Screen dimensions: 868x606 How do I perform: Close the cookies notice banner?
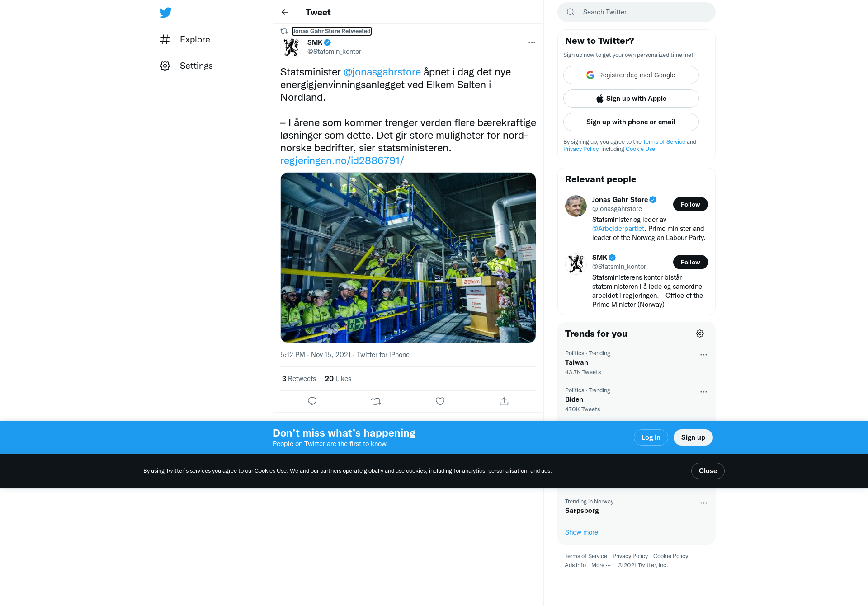click(x=708, y=471)
